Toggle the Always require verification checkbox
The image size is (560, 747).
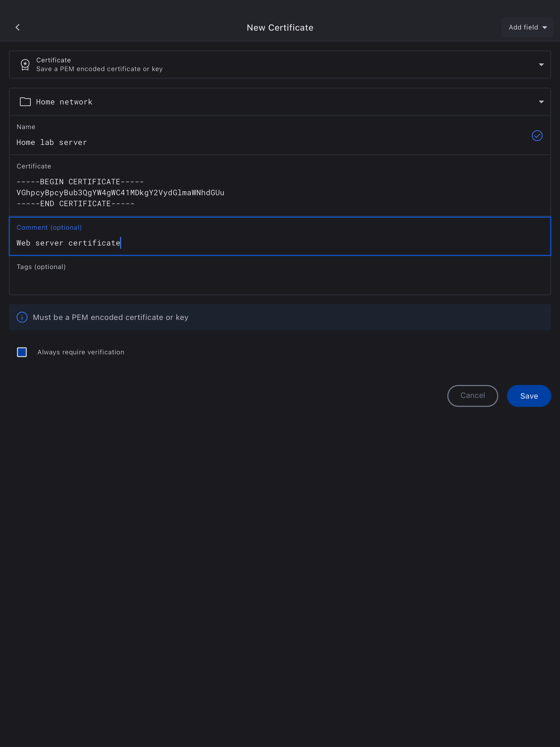[x=22, y=352]
